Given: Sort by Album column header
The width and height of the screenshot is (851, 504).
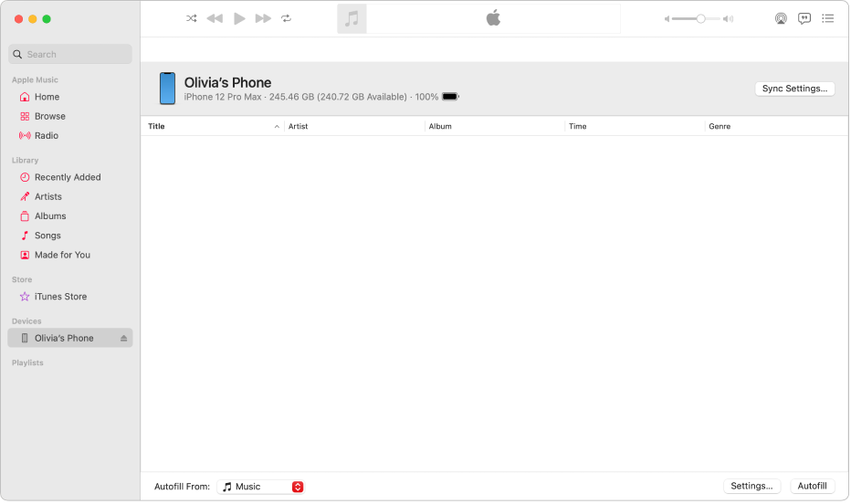Looking at the screenshot, I should [494, 126].
